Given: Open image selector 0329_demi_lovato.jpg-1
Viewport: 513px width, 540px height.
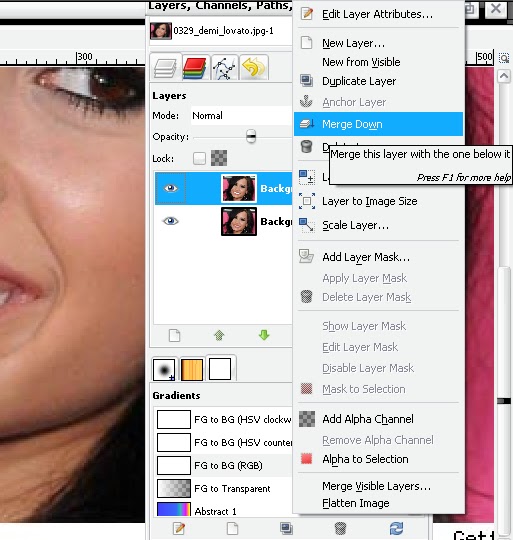Looking at the screenshot, I should (220, 31).
